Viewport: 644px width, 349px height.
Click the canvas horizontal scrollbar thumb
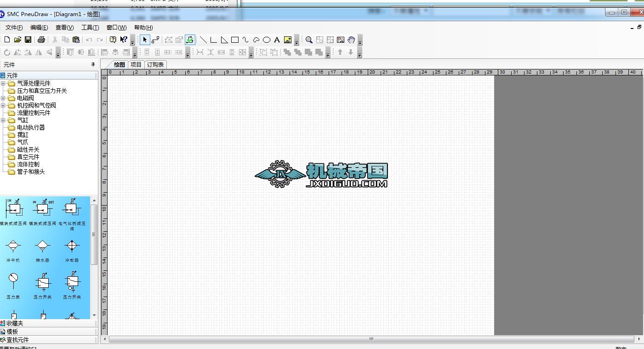pos(371,339)
